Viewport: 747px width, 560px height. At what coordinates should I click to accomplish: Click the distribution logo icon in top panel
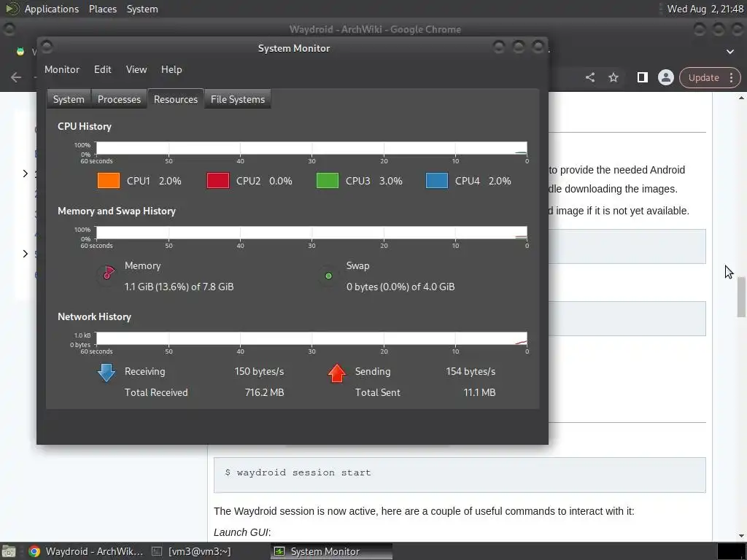pyautogui.click(x=12, y=9)
